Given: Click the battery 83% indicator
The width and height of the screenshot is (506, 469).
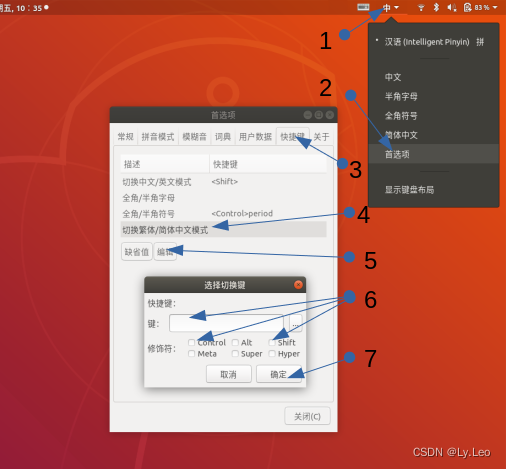Looking at the screenshot, I should click(476, 7).
